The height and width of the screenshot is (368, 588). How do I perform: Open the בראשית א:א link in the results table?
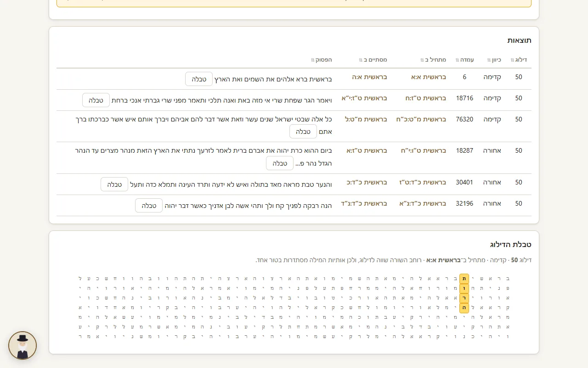click(429, 77)
